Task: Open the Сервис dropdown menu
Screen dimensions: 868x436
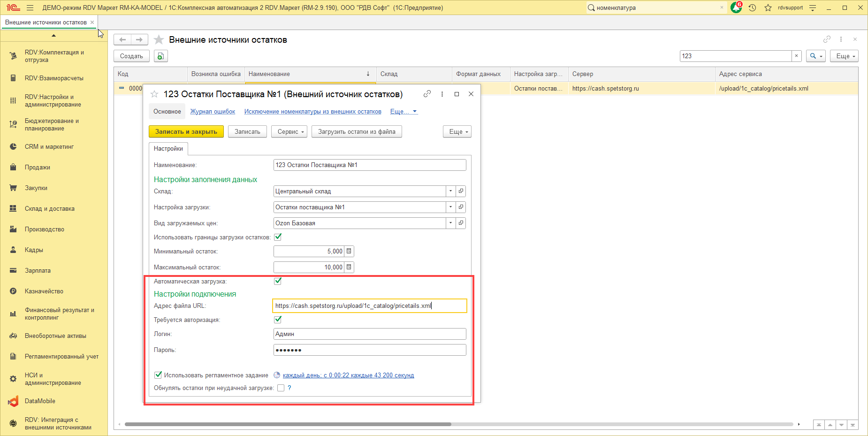Action: pyautogui.click(x=289, y=132)
